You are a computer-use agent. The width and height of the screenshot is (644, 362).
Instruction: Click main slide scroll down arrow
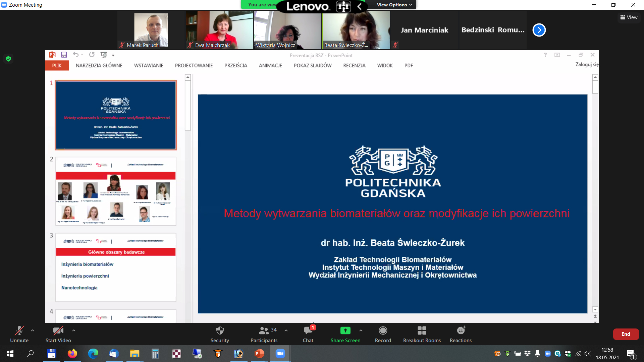[x=595, y=309]
